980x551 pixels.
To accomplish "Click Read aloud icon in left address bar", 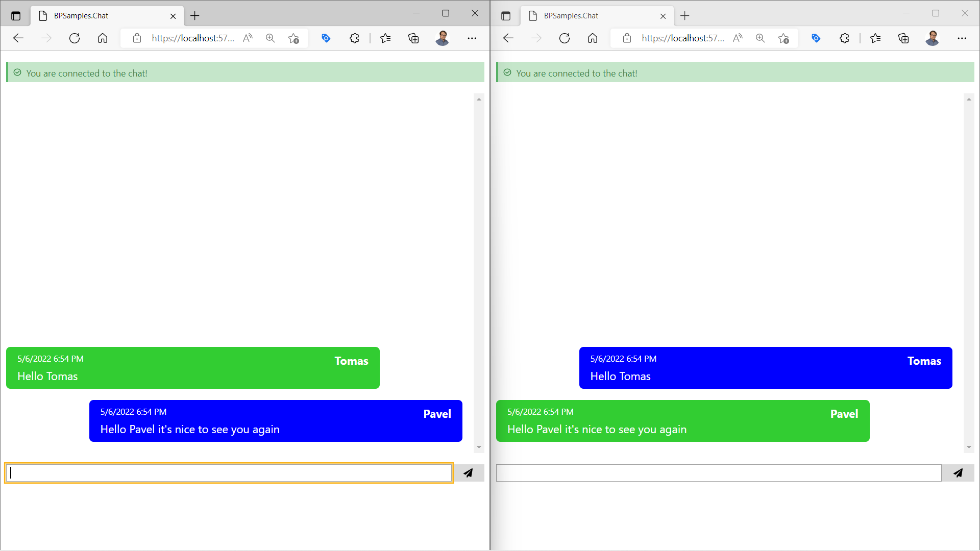I will click(248, 38).
